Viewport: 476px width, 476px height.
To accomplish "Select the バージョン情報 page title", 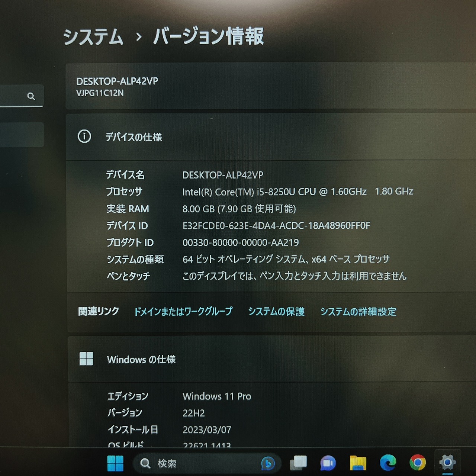I will coord(209,36).
